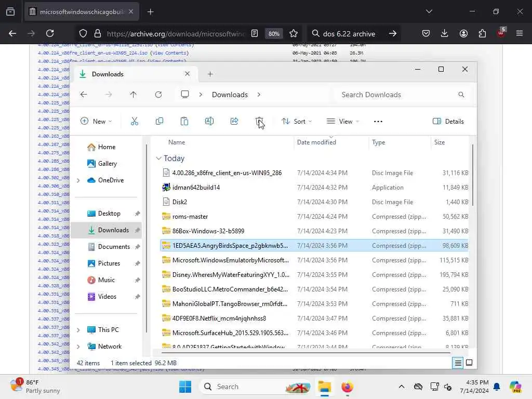532x399 pixels.
Task: Select the Downloads tab in Explorer
Action: click(135, 74)
